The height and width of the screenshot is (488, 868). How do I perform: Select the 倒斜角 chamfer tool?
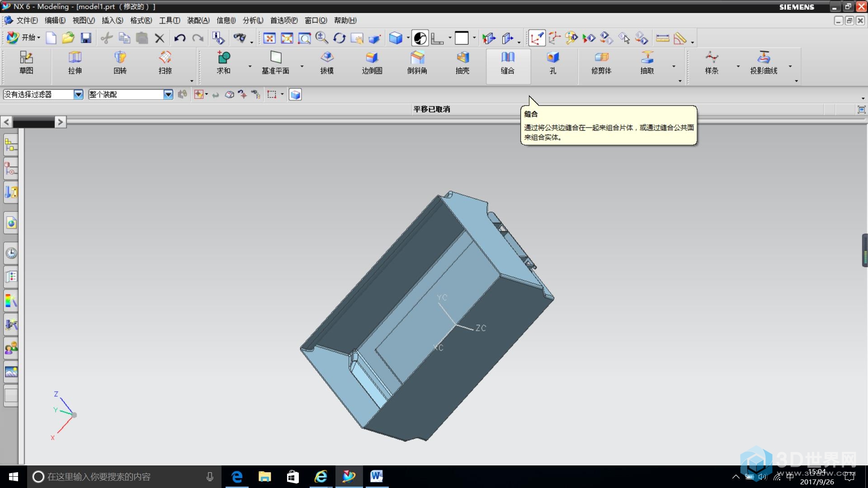pyautogui.click(x=417, y=63)
